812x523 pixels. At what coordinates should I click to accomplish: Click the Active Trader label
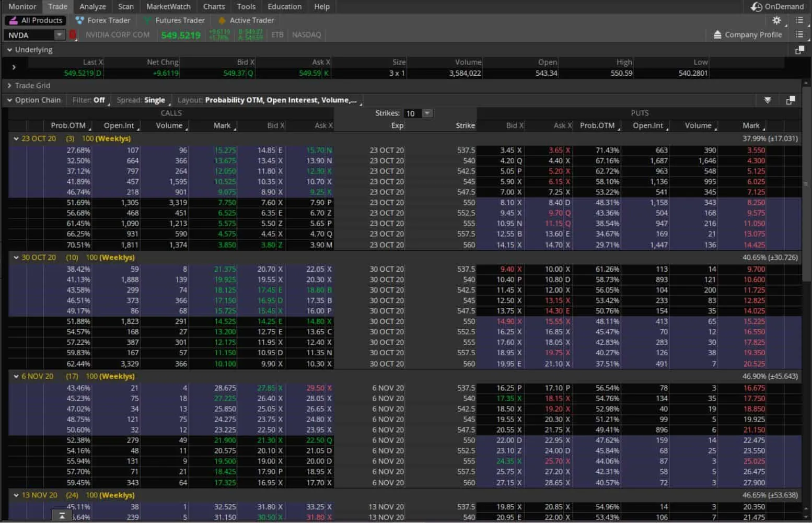click(251, 20)
